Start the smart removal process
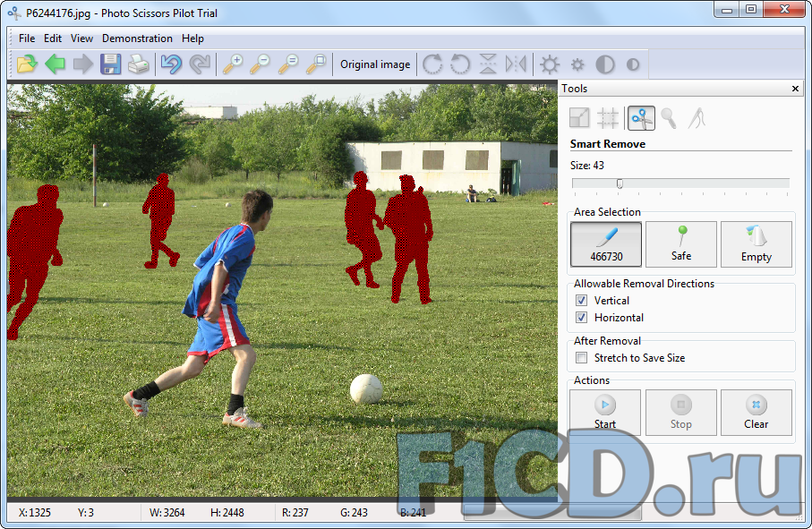The image size is (812, 529). click(x=605, y=413)
